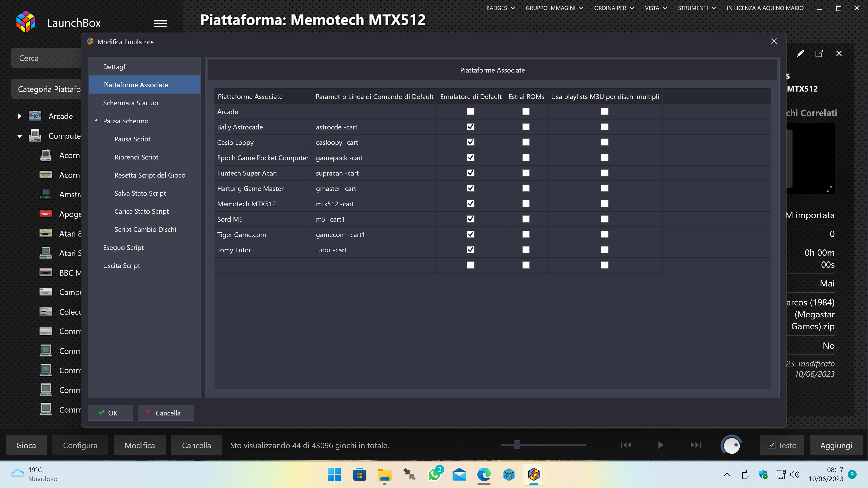This screenshot has height=488, width=868.
Task: Open File Explorer from taskbar
Action: point(384,475)
